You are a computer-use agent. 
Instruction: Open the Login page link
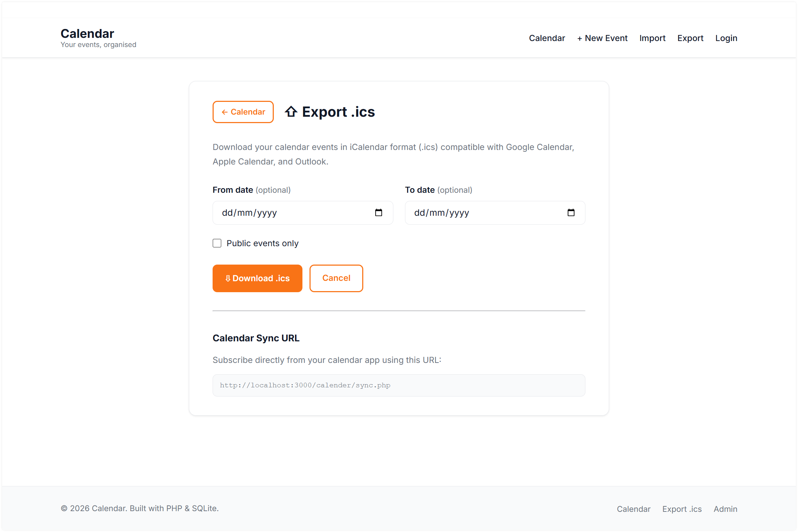tap(726, 38)
